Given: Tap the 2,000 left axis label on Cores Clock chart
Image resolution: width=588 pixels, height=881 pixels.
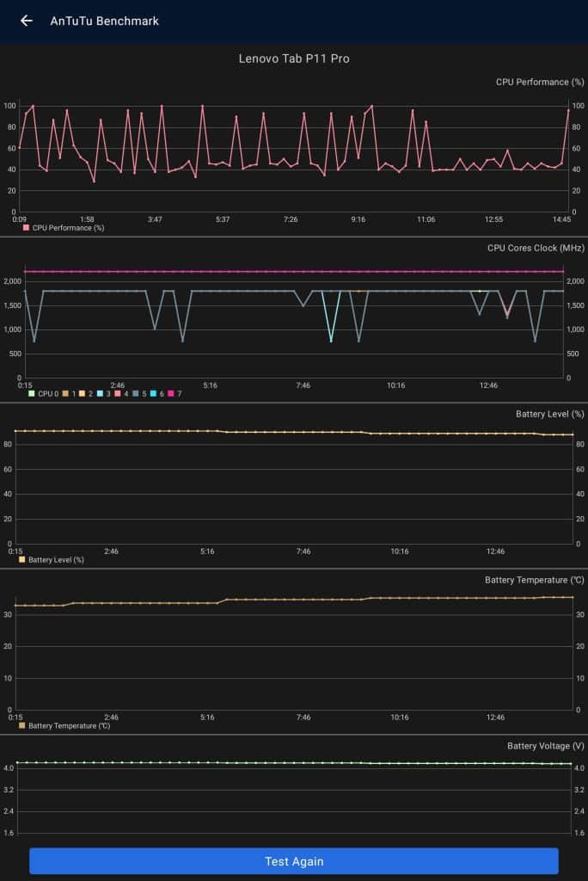Looking at the screenshot, I should coord(12,281).
